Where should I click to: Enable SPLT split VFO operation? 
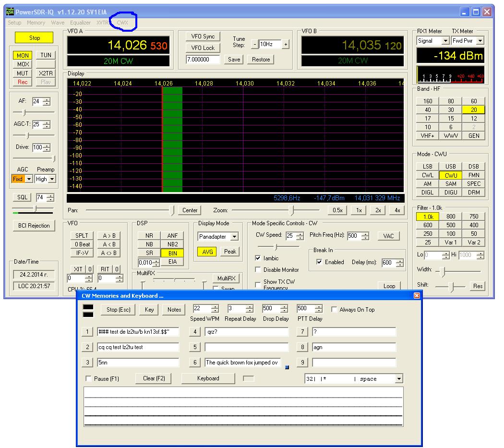pyautogui.click(x=82, y=236)
